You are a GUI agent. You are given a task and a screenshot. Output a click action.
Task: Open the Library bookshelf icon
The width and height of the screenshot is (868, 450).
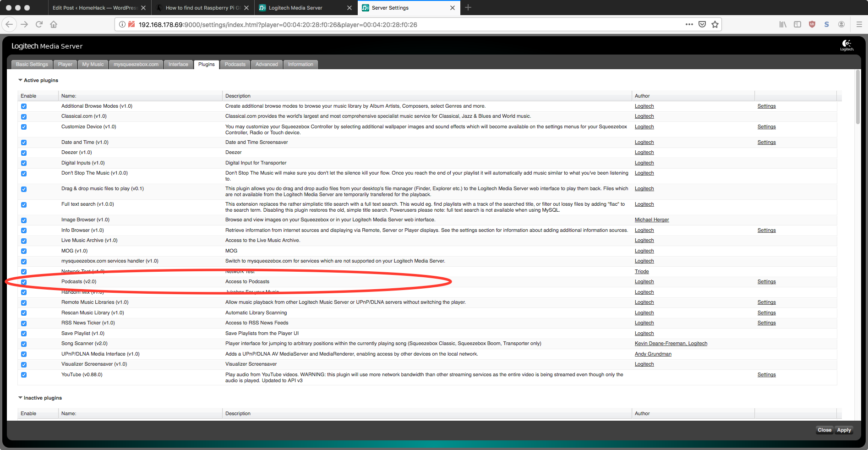tap(783, 24)
